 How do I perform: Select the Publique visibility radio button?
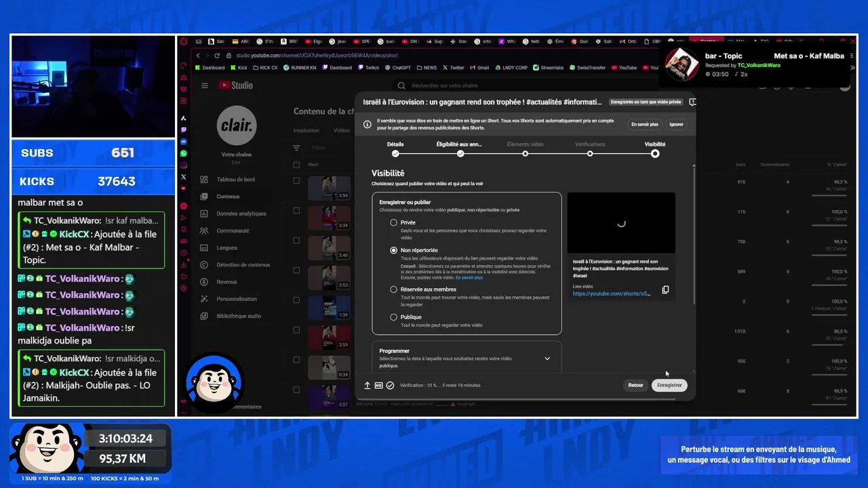tap(394, 317)
